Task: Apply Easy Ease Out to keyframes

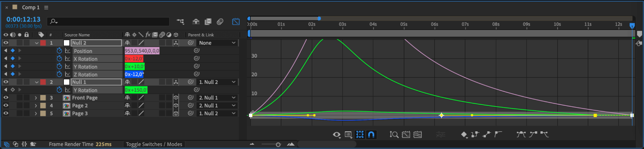Action: click(x=544, y=135)
